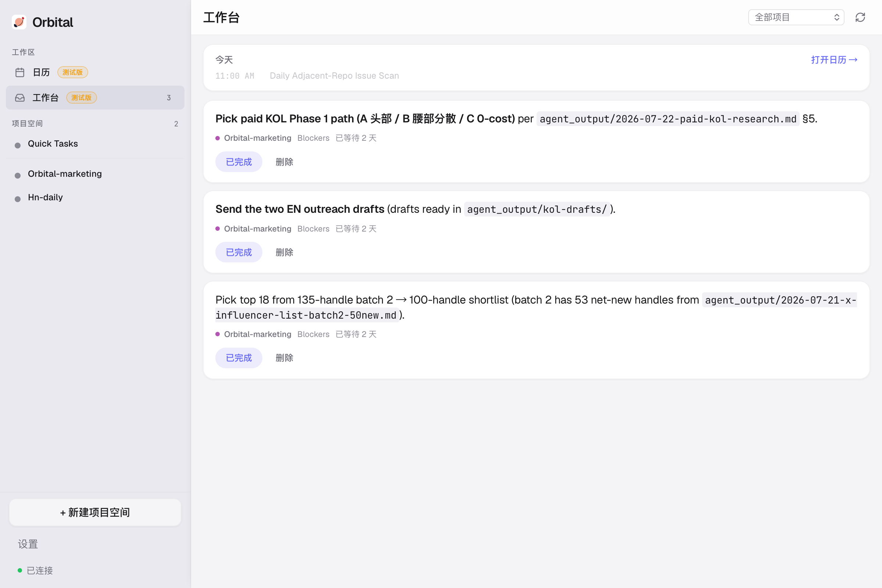The image size is (882, 588).
Task: Delete the EN outreach drafts task
Action: pyautogui.click(x=284, y=252)
